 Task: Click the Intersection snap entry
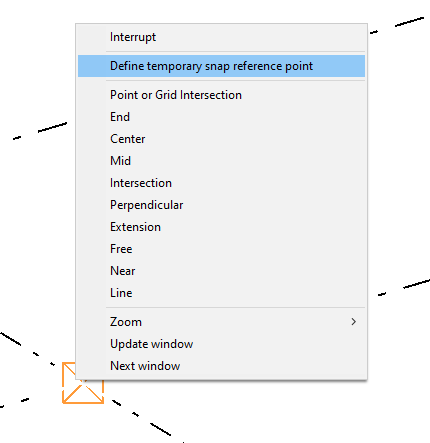[x=221, y=183]
